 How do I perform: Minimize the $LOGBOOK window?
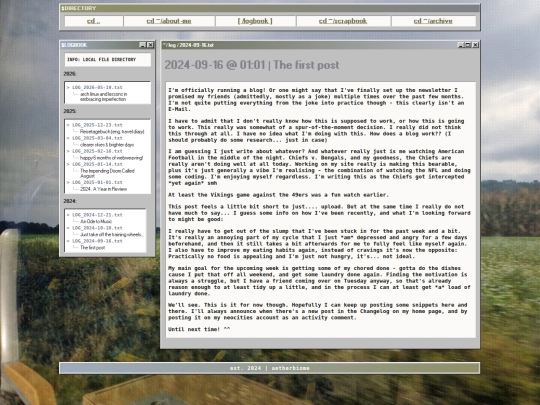pos(143,45)
